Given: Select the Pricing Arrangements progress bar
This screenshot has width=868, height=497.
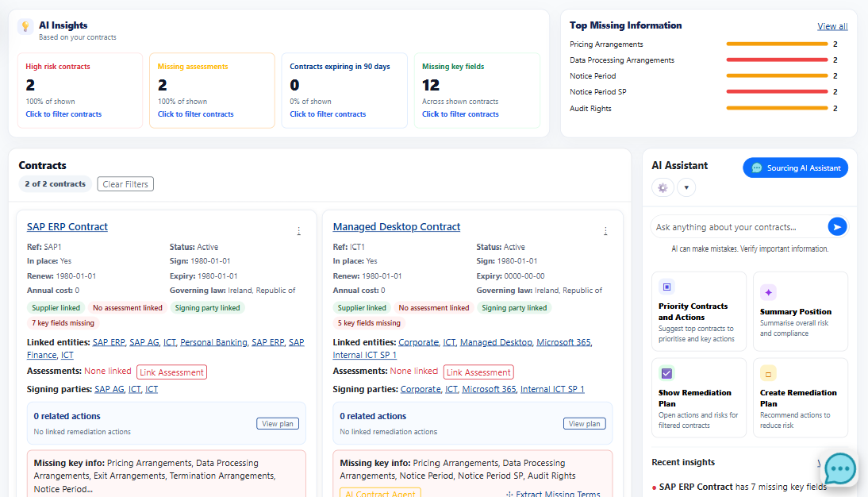Looking at the screenshot, I should point(777,44).
